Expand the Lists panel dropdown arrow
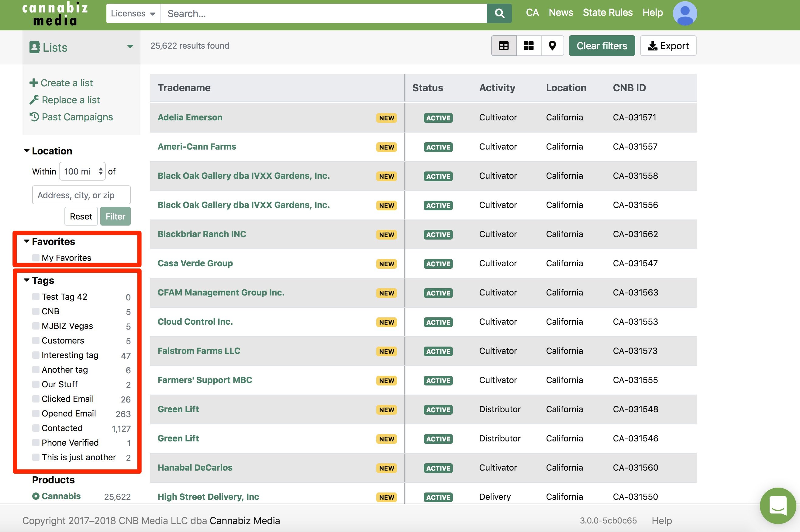Screen dimensions: 800x532 coord(130,47)
